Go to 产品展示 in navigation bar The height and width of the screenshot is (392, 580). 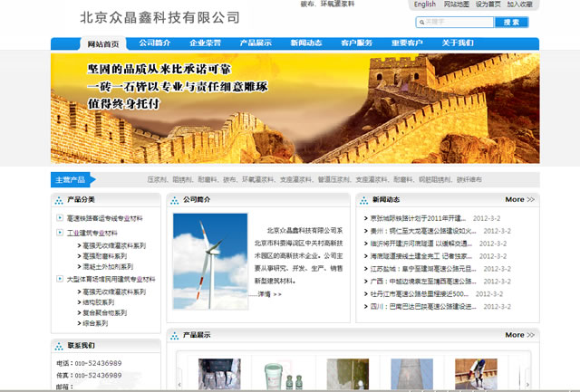point(255,43)
